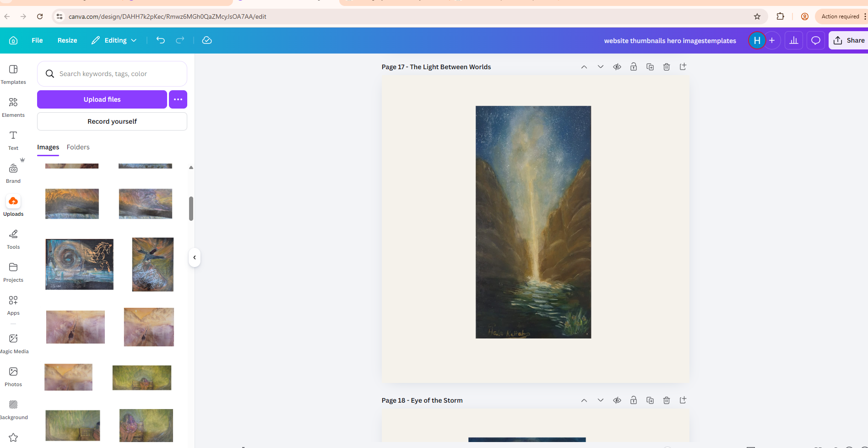Viewport: 868px width, 448px height.
Task: Open the analytics chart icon
Action: click(x=794, y=40)
